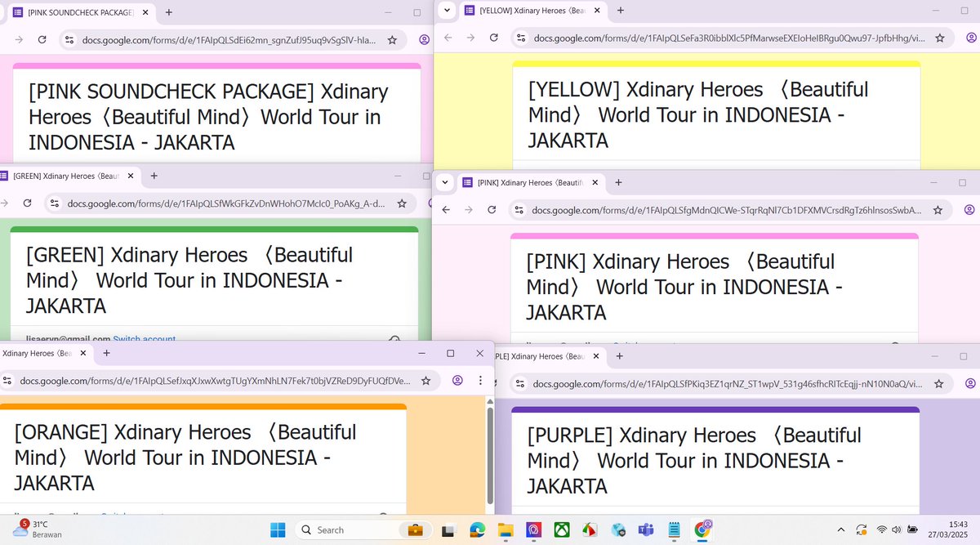Open a new tab in the PINK SOUNDCHECK window

[x=168, y=12]
